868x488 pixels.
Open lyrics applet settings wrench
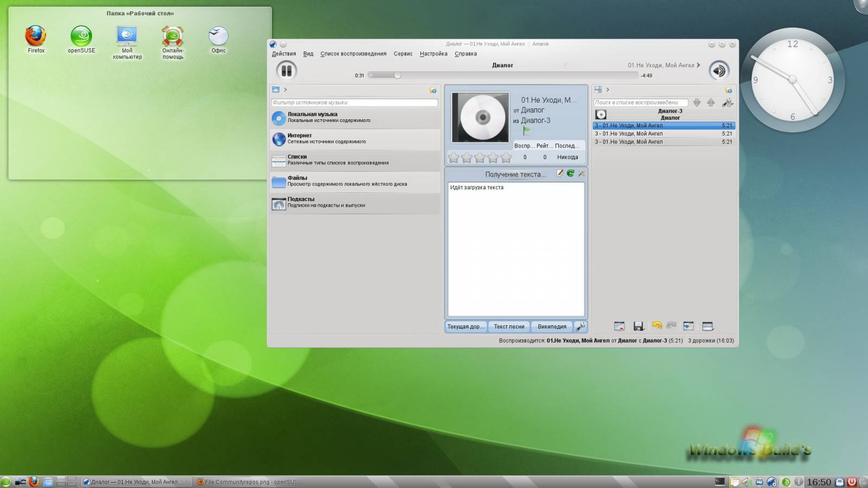pos(581,174)
